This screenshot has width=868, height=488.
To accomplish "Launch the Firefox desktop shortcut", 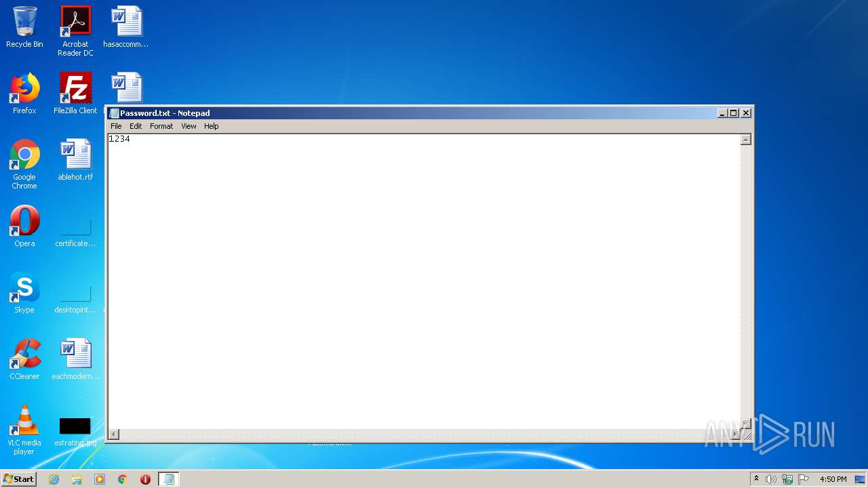I will tap(24, 94).
